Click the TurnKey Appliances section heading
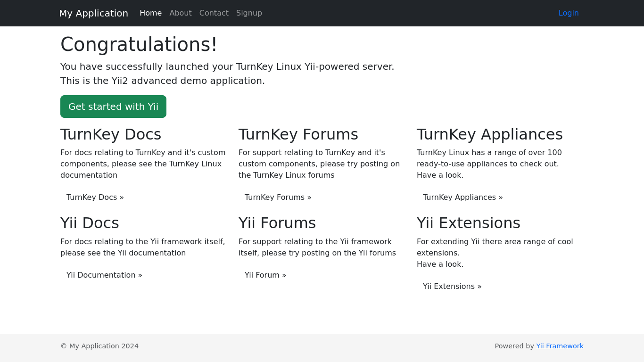 pyautogui.click(x=489, y=134)
